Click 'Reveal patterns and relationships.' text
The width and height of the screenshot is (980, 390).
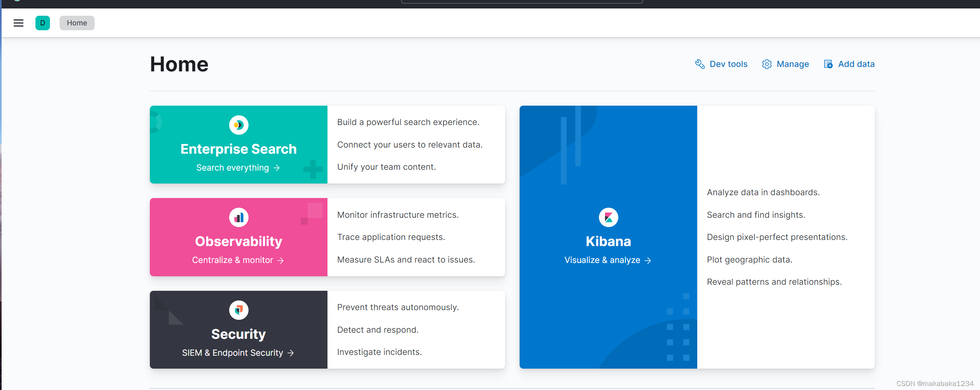pos(774,282)
